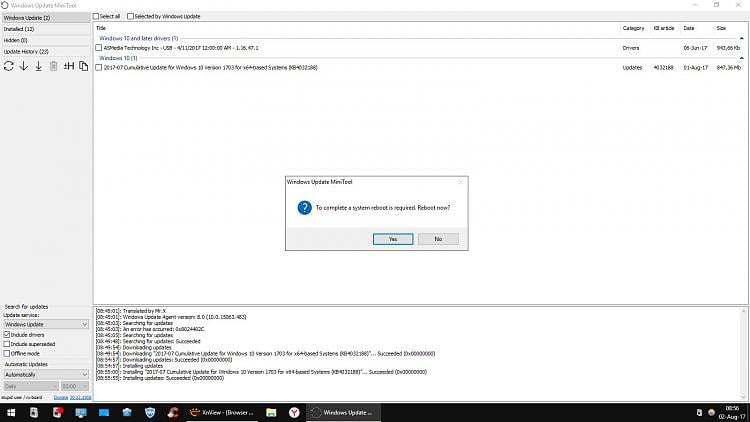Open the blue Mail taskbar icon
The height and width of the screenshot is (422, 750).
click(104, 412)
